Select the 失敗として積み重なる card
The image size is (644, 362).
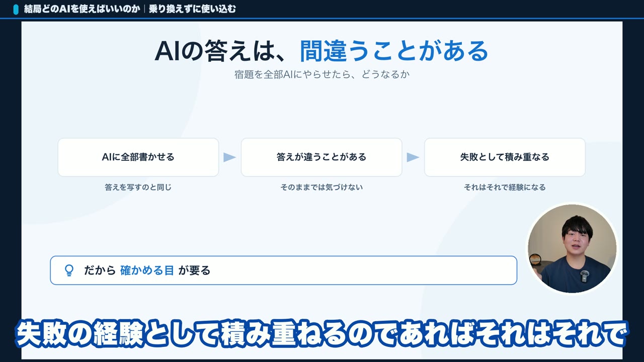pyautogui.click(x=505, y=157)
